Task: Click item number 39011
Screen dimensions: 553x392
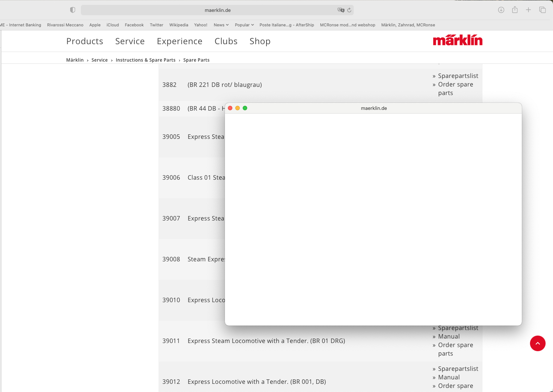Action: tap(171, 341)
